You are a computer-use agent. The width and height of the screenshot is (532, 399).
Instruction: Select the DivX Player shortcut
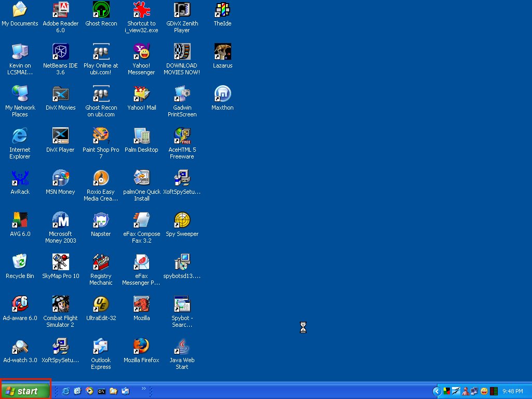(x=60, y=136)
